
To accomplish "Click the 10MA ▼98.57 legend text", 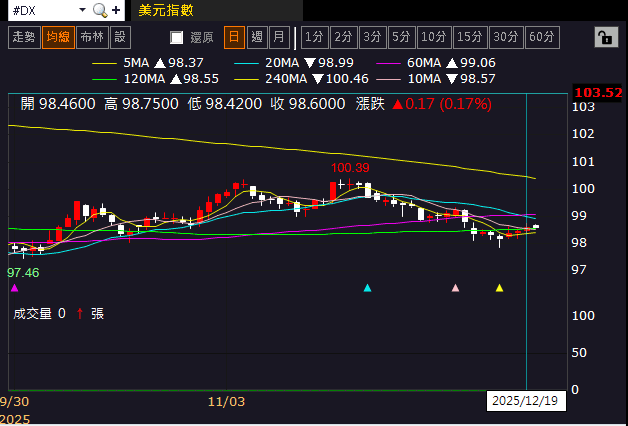I will tap(451, 79).
